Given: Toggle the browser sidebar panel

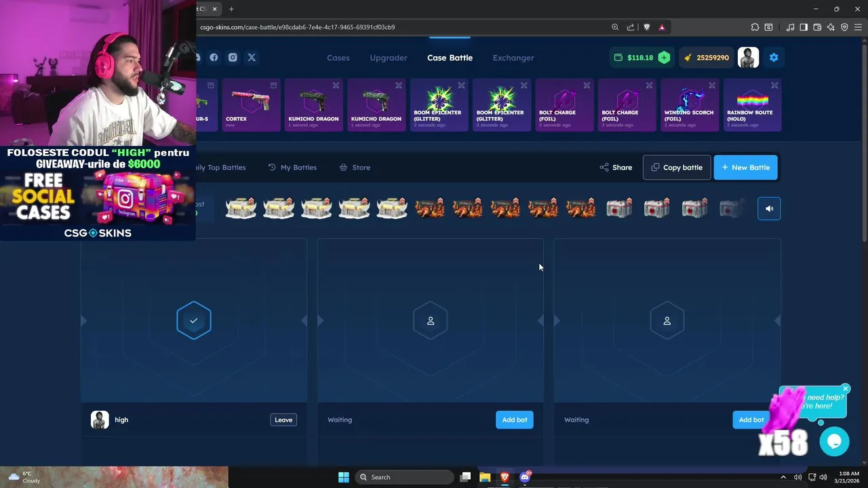Looking at the screenshot, I should 804,27.
